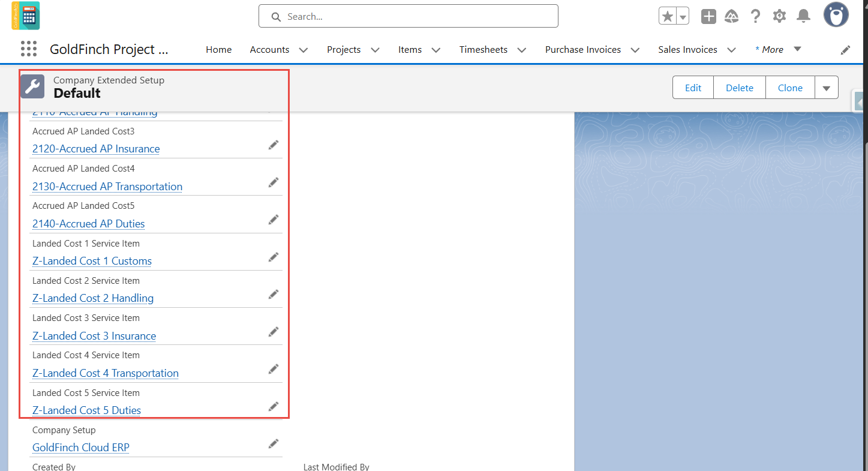Image resolution: width=868 pixels, height=471 pixels.
Task: Expand the Accounts tab dropdown chevron
Action: (304, 50)
